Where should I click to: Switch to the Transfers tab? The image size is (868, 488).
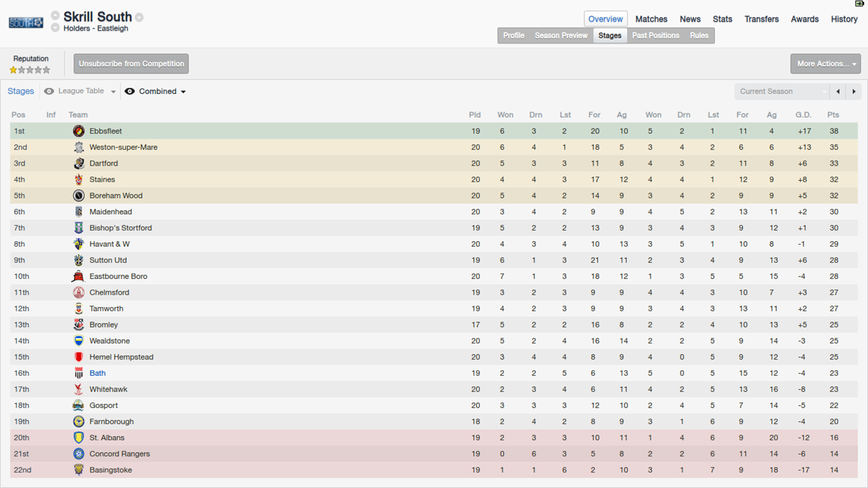coord(761,19)
